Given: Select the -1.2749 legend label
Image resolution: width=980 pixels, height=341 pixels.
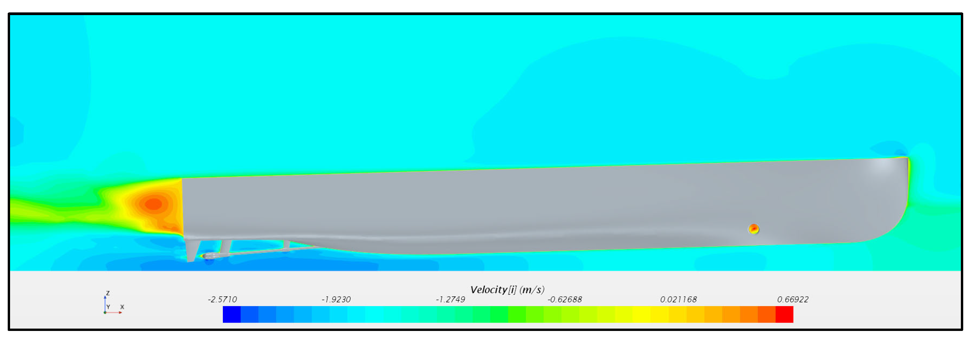Looking at the screenshot, I should point(450,299).
